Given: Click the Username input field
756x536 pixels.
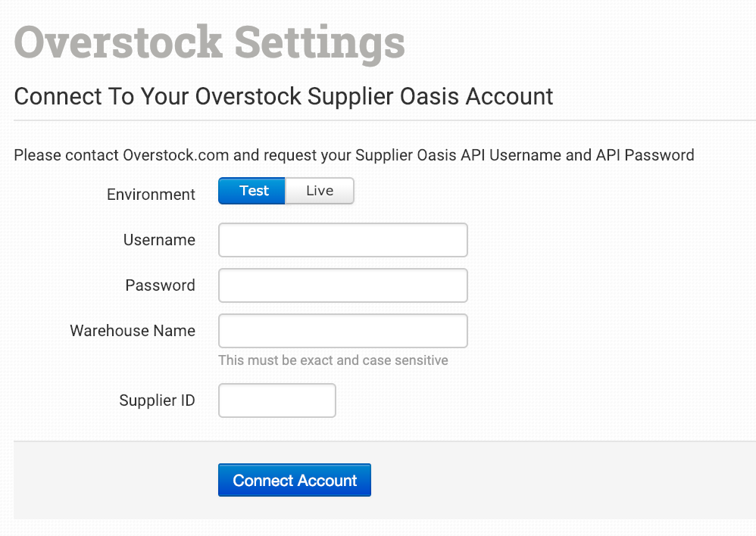Looking at the screenshot, I should click(x=342, y=240).
